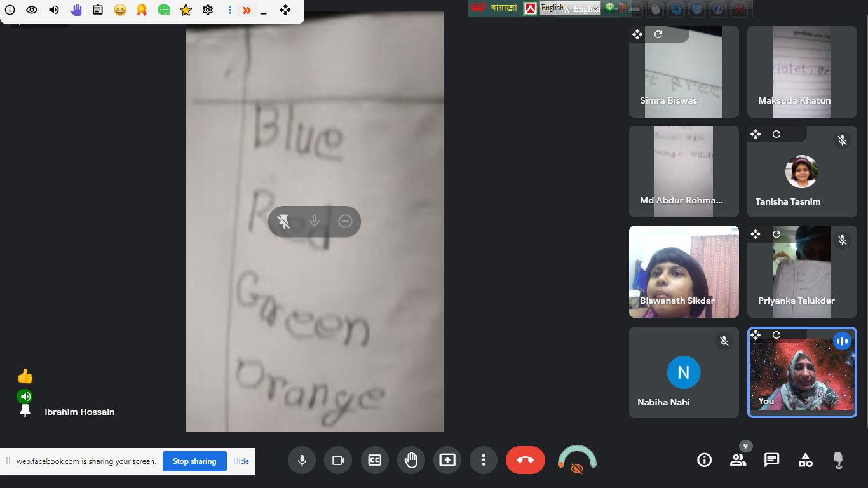Click move icon on Tanisha Tasnim tile
Viewport: 868px width, 488px height.
[x=756, y=134]
